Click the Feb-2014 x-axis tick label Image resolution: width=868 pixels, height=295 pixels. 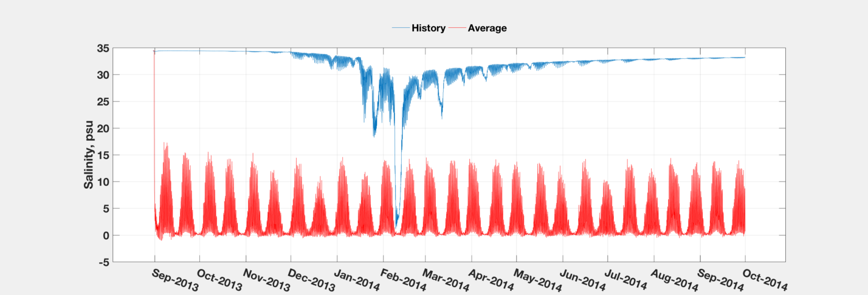coord(402,279)
